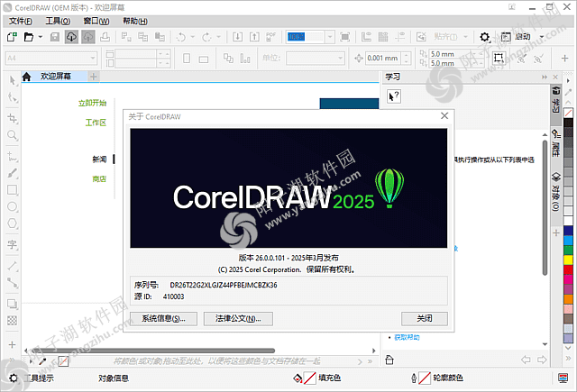
Task: Click the full-screen preview icon
Action: pos(345,37)
